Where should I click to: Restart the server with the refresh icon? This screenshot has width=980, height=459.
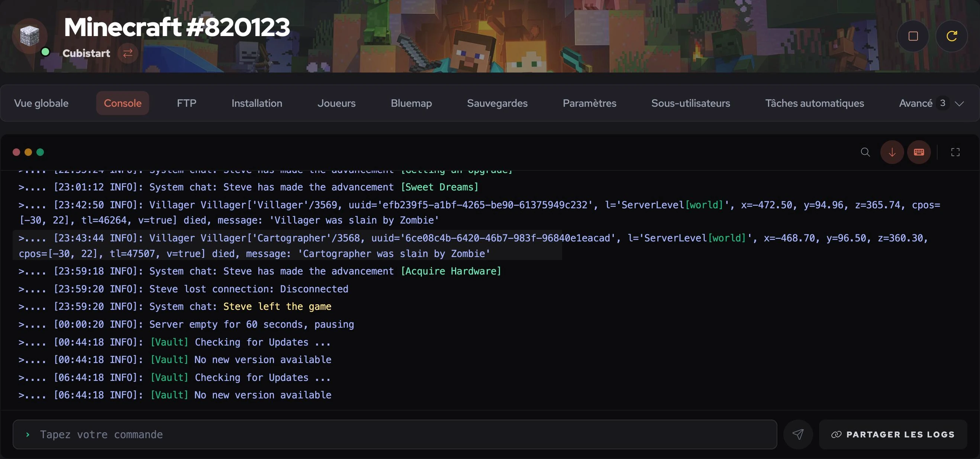951,36
